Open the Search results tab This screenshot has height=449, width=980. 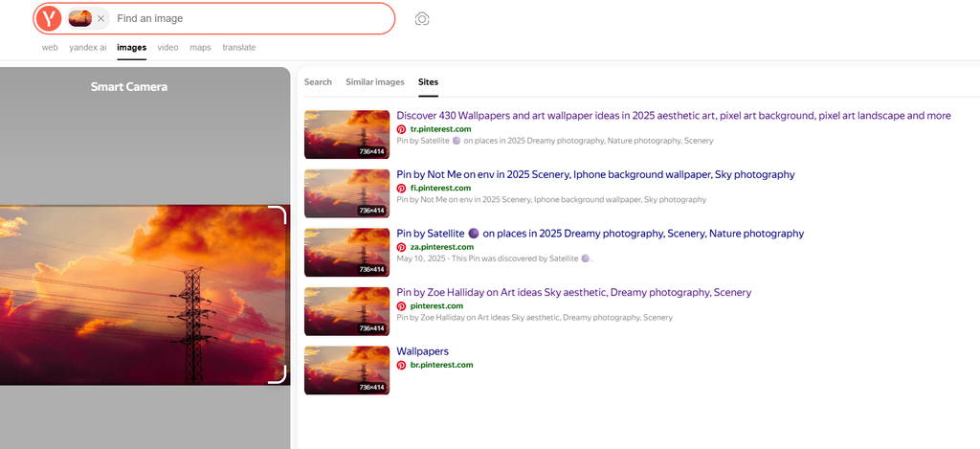(318, 82)
